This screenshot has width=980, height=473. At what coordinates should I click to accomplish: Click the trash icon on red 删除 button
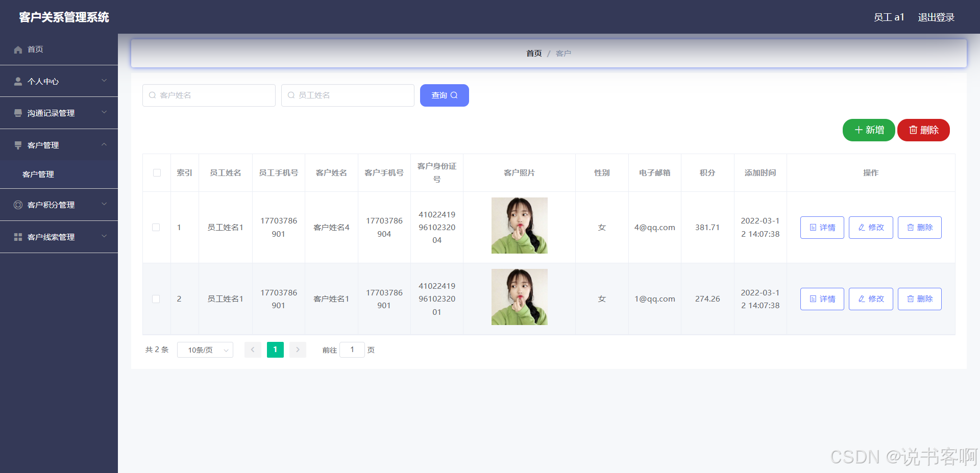913,130
